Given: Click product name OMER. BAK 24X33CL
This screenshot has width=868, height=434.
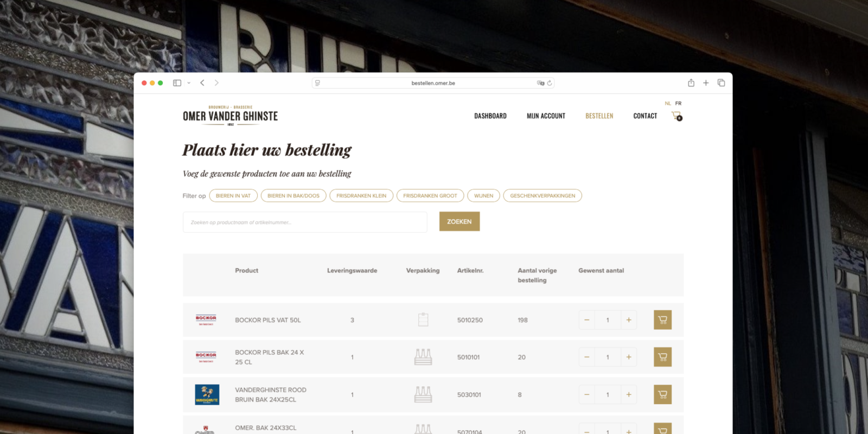Looking at the screenshot, I should pyautogui.click(x=266, y=428).
